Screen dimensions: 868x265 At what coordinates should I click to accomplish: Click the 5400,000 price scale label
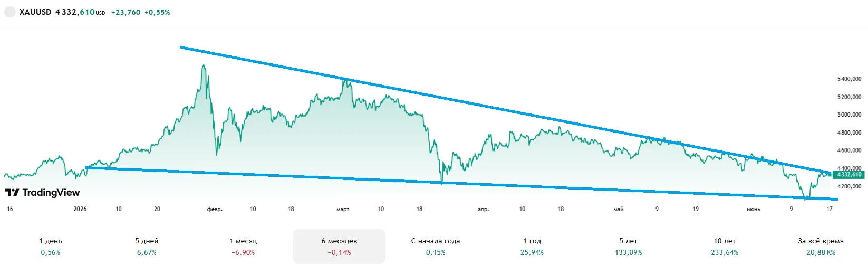click(849, 79)
